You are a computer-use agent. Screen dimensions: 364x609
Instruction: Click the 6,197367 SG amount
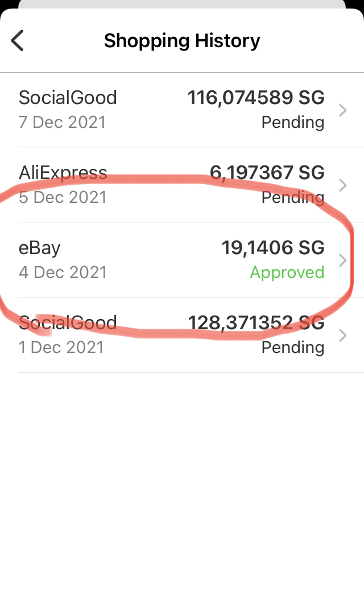[267, 173]
